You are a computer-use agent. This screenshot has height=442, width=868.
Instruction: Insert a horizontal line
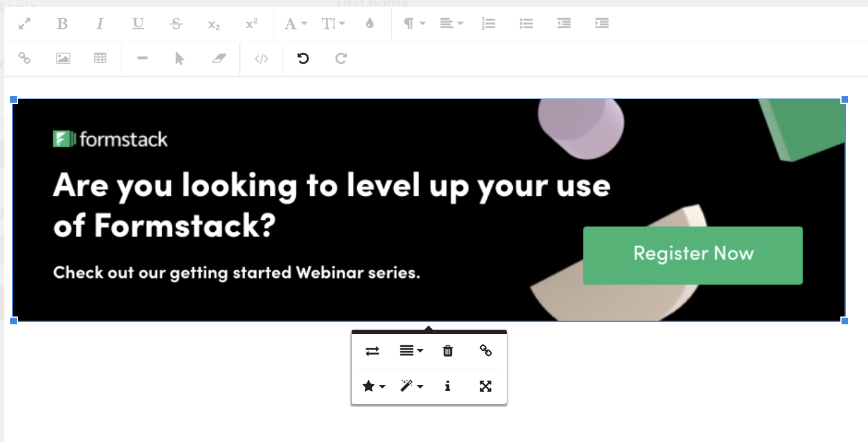point(142,58)
